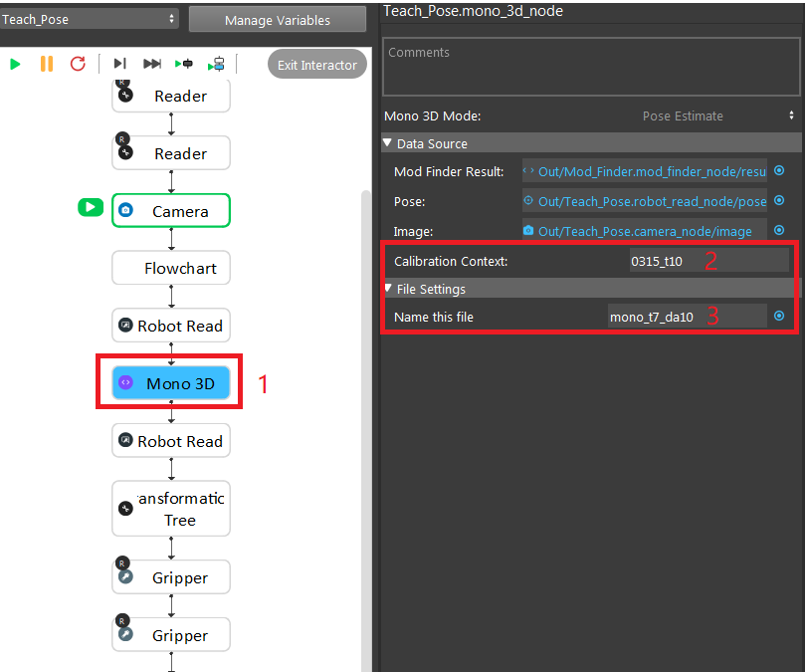Image resolution: width=807 pixels, height=672 pixels.
Task: Click the first Gripper node's wrench icon
Action: pos(125,576)
